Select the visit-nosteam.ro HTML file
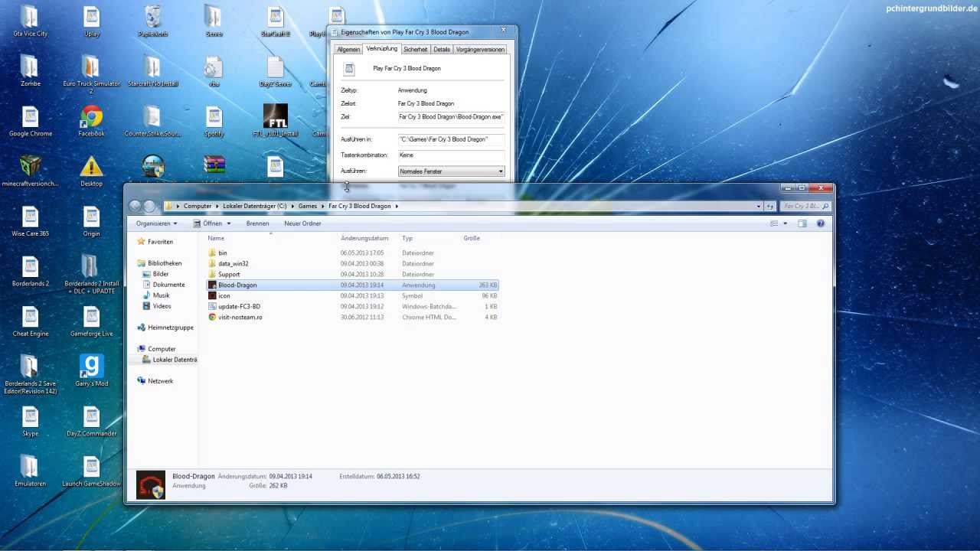The image size is (980, 551). [x=352, y=317]
